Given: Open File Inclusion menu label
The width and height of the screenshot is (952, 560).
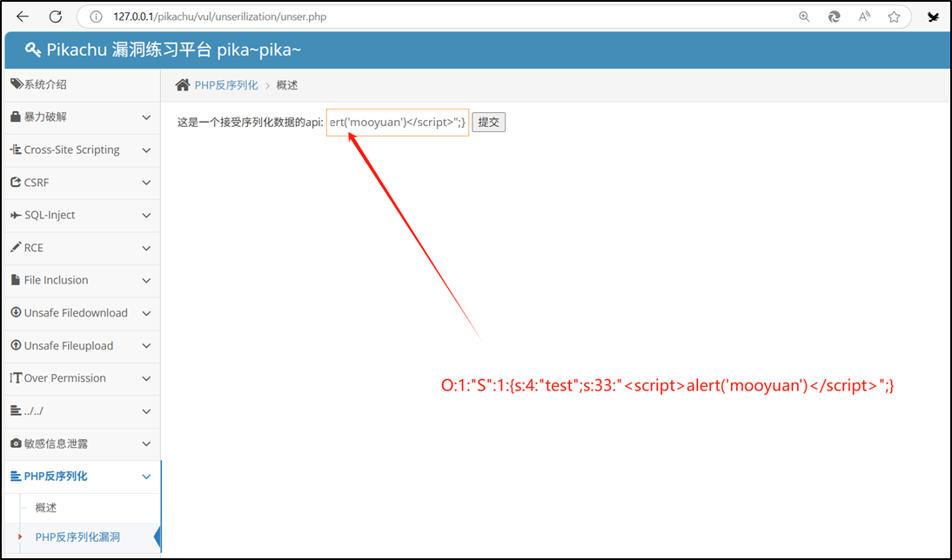Looking at the screenshot, I should 56,280.
